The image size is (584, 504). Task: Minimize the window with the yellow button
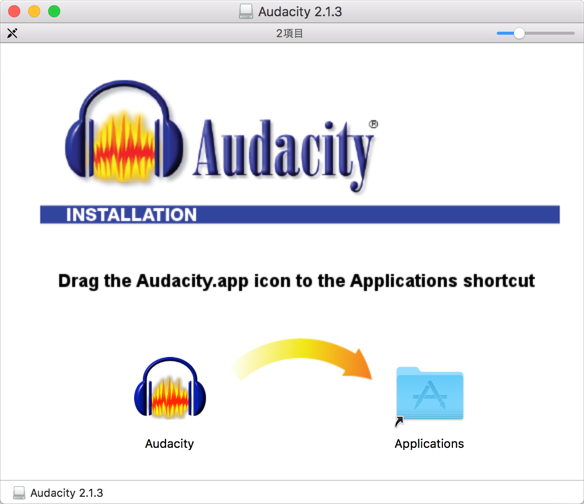click(34, 11)
